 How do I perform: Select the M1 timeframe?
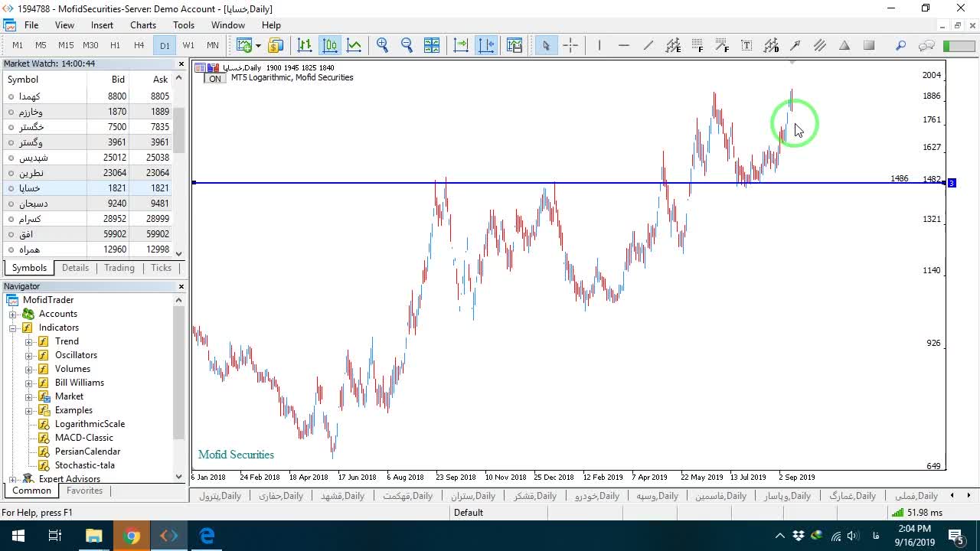18,45
